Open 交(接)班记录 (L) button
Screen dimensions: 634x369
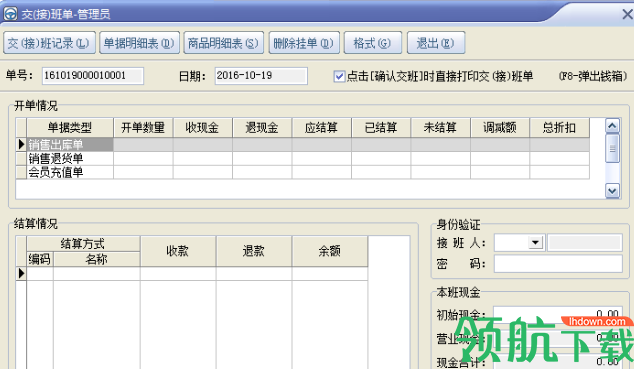click(x=49, y=43)
